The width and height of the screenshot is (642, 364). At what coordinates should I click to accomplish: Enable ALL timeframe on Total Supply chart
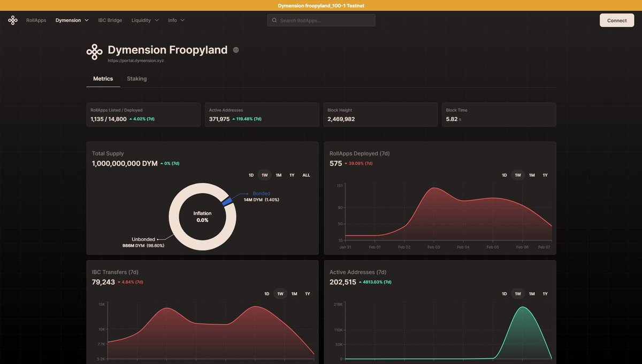point(305,175)
